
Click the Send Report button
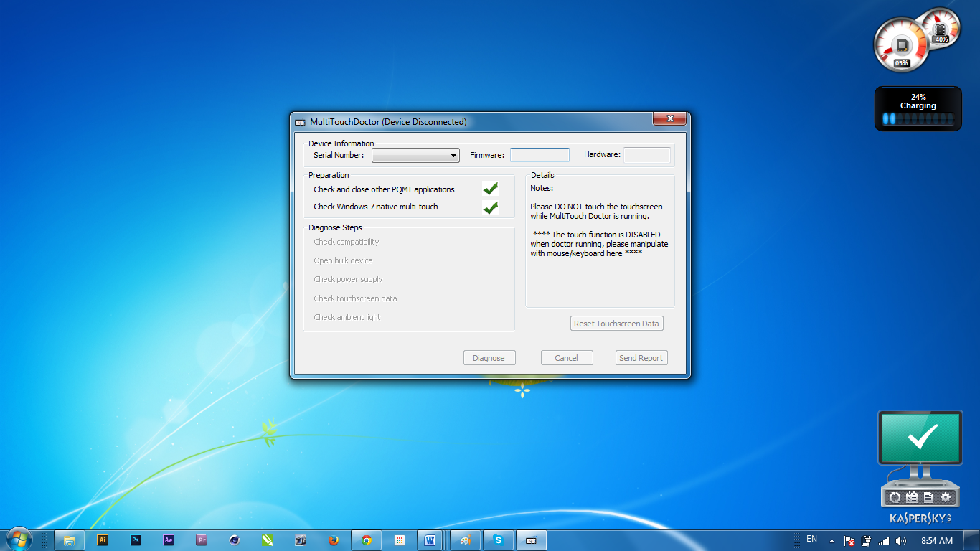pyautogui.click(x=641, y=358)
